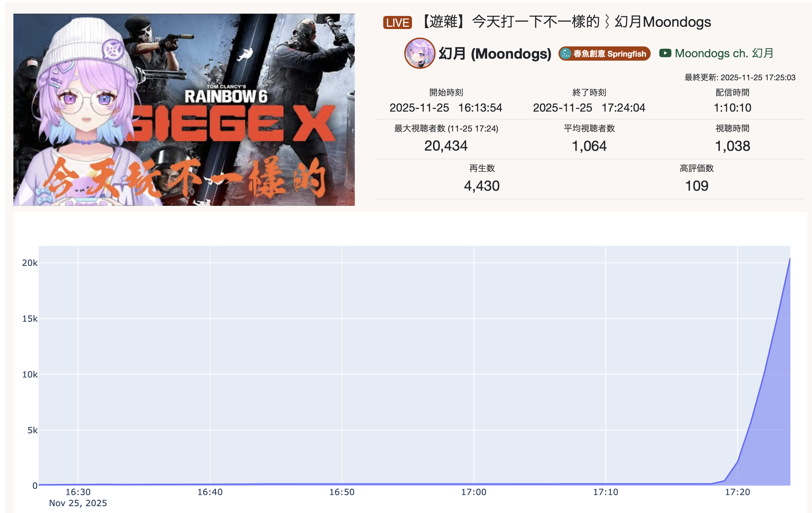Click the red LIVE badge
The image size is (812, 513).
[x=397, y=22]
